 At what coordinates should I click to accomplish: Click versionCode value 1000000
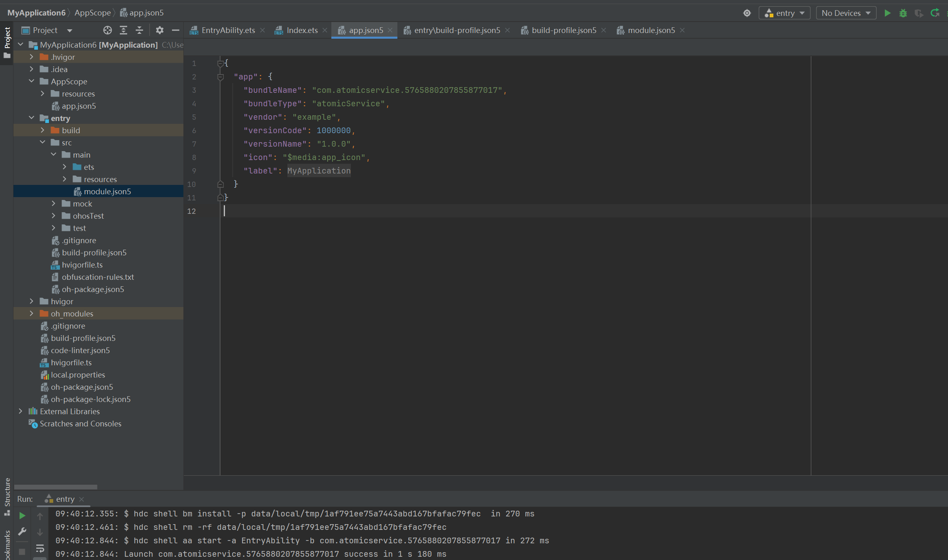tap(333, 130)
